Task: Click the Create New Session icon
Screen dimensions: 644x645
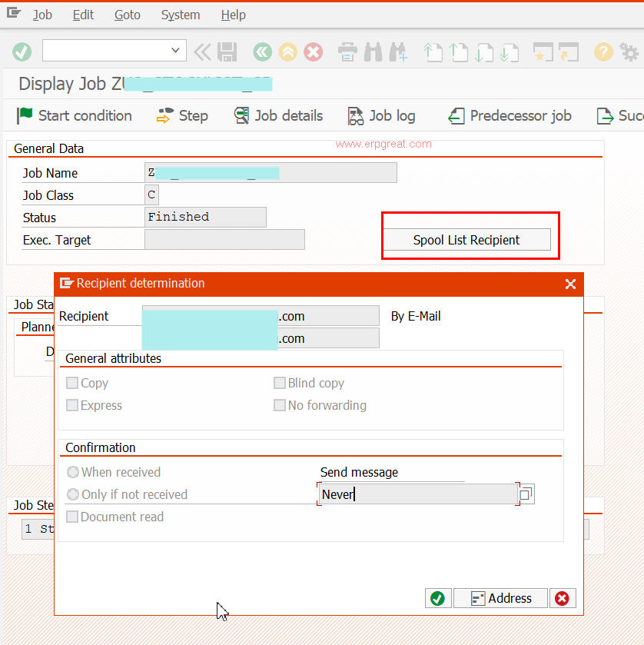Action: click(x=543, y=52)
